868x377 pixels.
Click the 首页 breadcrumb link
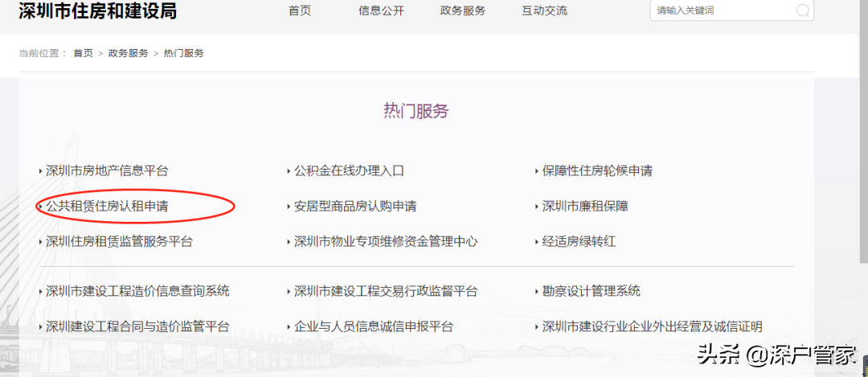coord(84,53)
